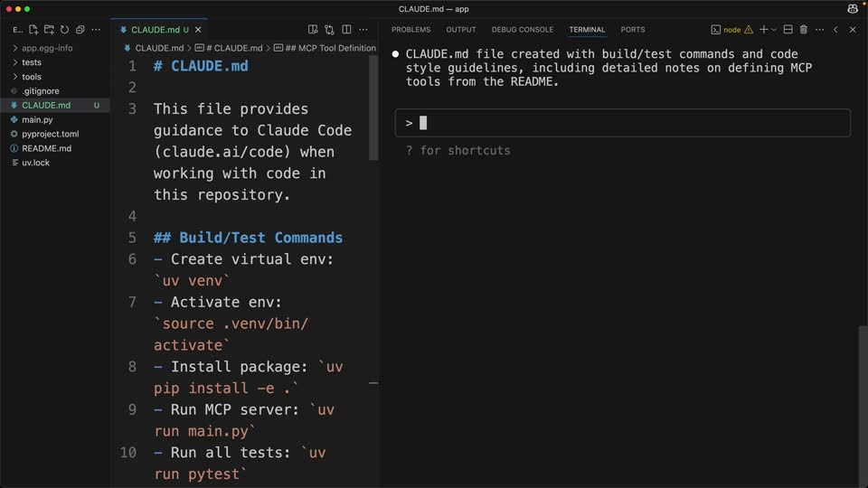Focus the Claude Code prompt input box
Screen dimensions: 868x488
pyautogui.click(x=623, y=123)
